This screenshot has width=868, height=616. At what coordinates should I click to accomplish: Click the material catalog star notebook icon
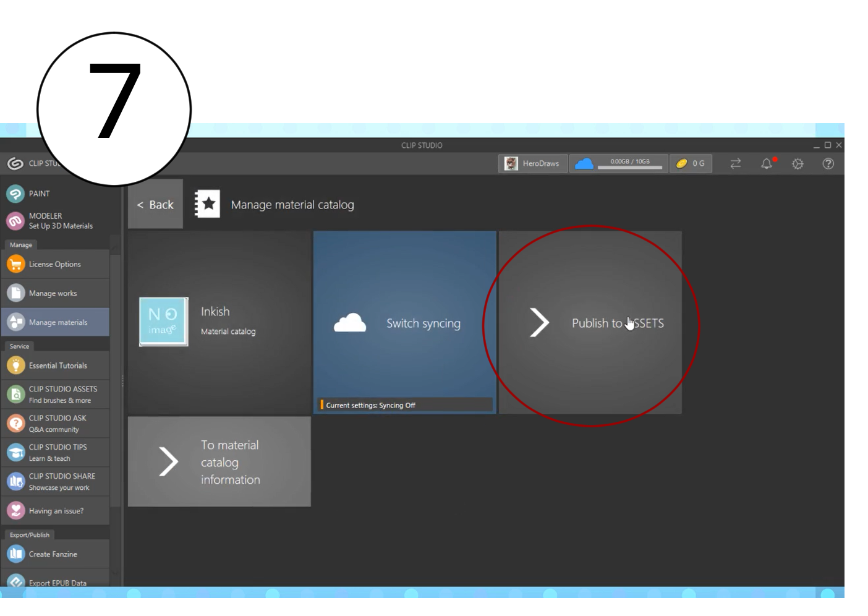coord(207,204)
